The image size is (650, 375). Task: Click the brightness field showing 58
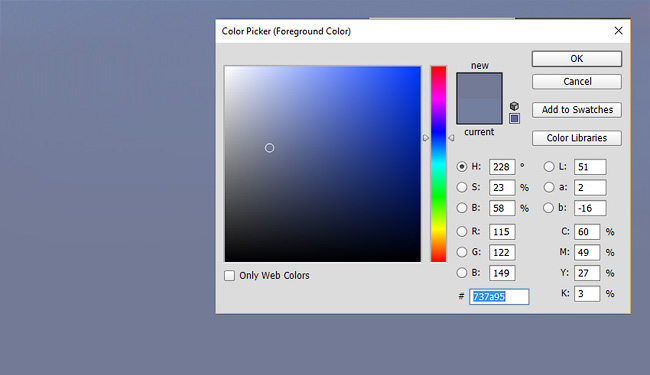tap(502, 208)
